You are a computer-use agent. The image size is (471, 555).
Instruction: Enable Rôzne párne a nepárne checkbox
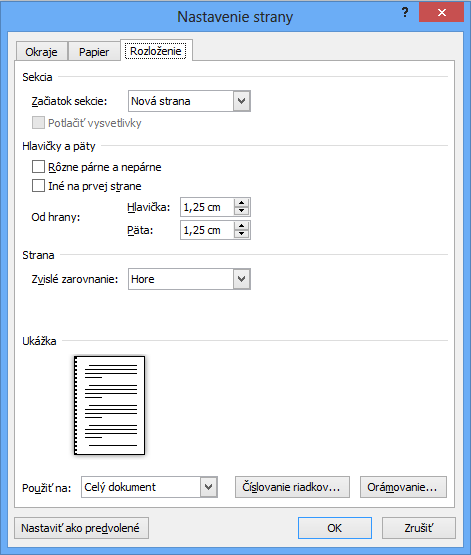[x=38, y=167]
